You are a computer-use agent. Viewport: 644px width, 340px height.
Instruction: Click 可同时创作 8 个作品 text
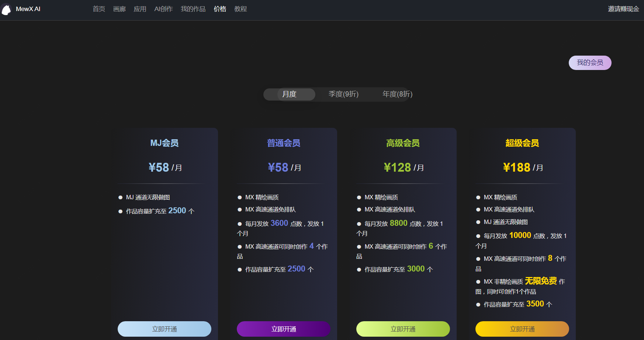[x=521, y=263]
